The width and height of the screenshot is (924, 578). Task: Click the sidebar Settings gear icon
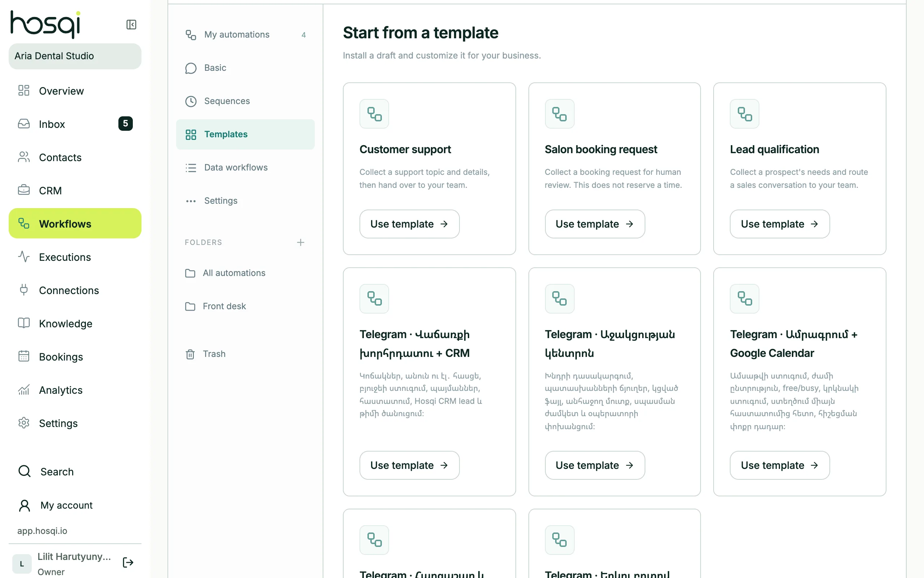tap(24, 423)
